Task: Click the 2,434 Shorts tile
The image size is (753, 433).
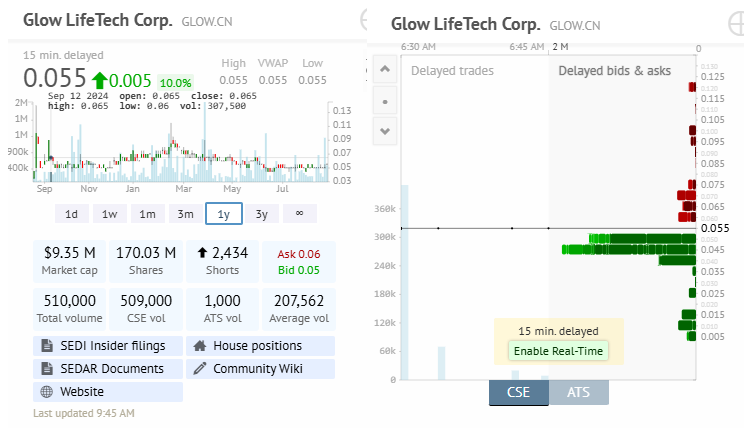Action: [222, 261]
